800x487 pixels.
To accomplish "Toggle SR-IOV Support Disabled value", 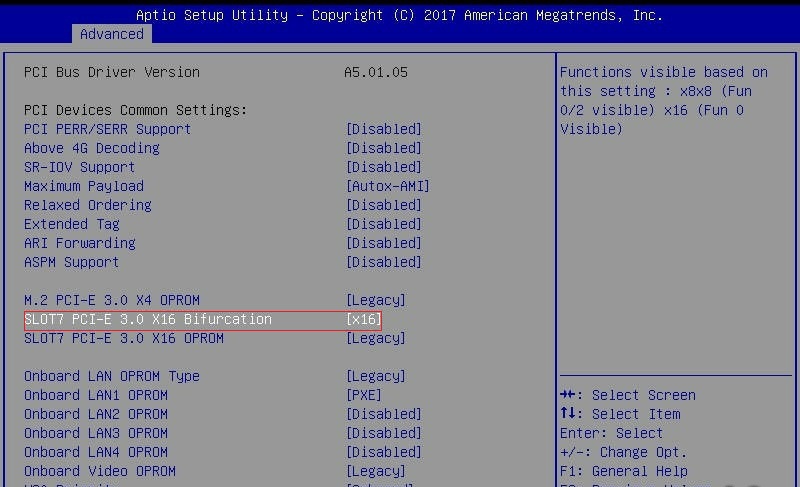I will pyautogui.click(x=383, y=167).
